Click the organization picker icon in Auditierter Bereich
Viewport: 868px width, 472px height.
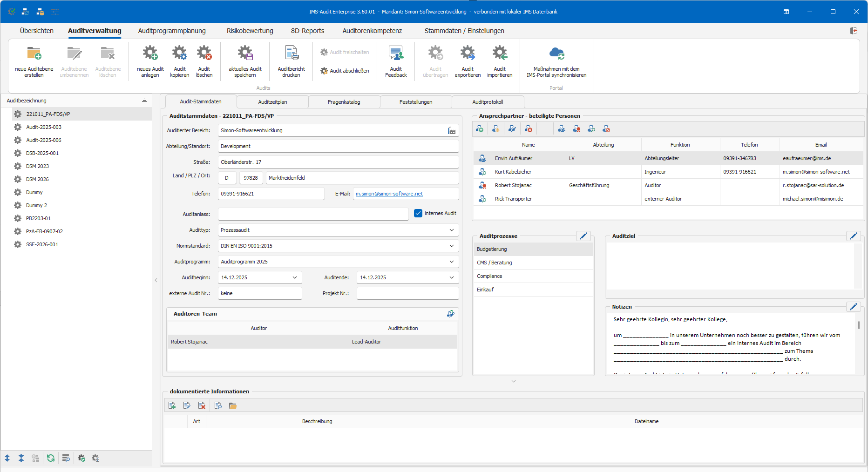pos(452,131)
